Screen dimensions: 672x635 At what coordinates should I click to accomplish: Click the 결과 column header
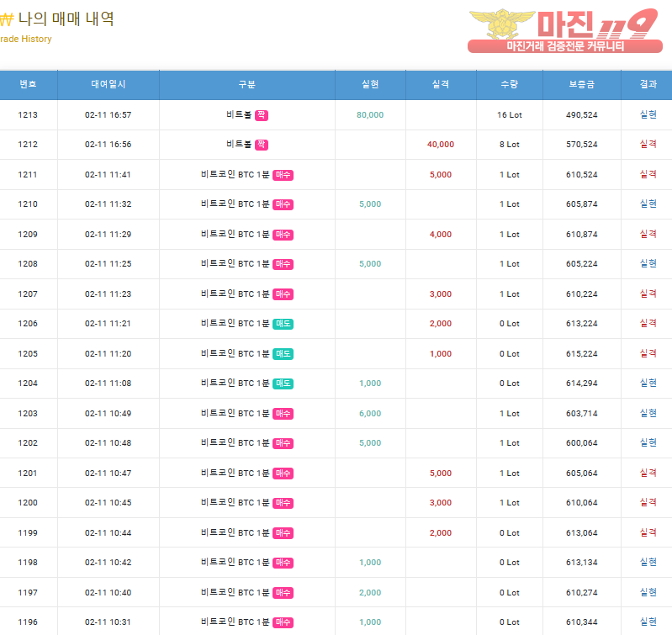pyautogui.click(x=648, y=84)
